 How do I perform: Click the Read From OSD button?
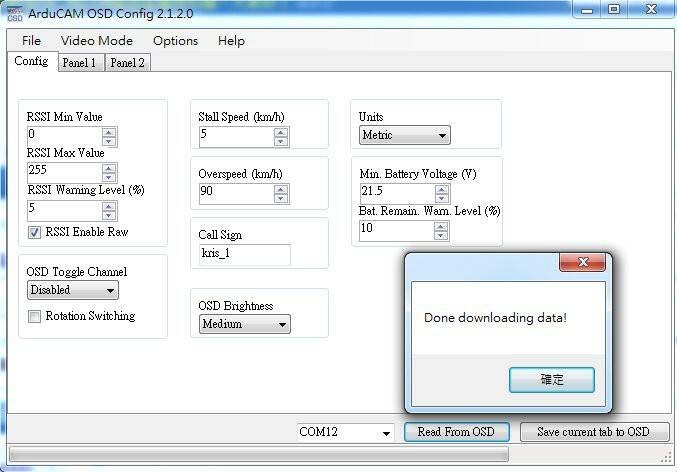tap(456, 432)
